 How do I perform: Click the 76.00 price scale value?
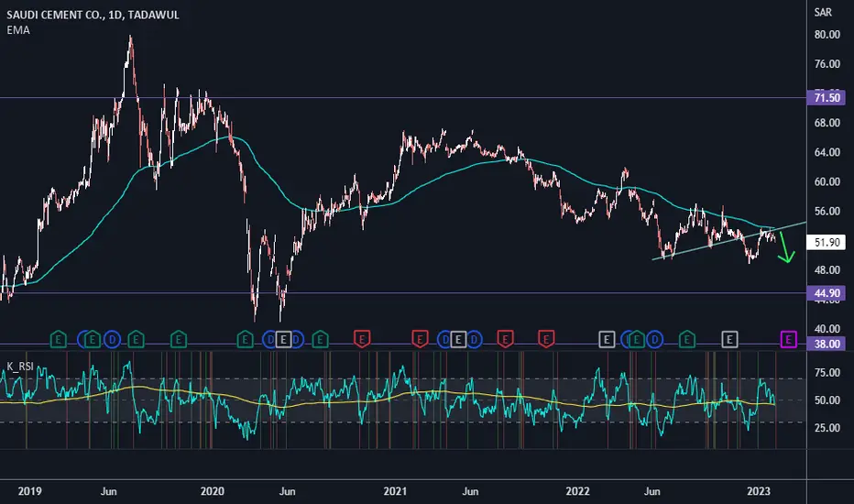pos(827,64)
